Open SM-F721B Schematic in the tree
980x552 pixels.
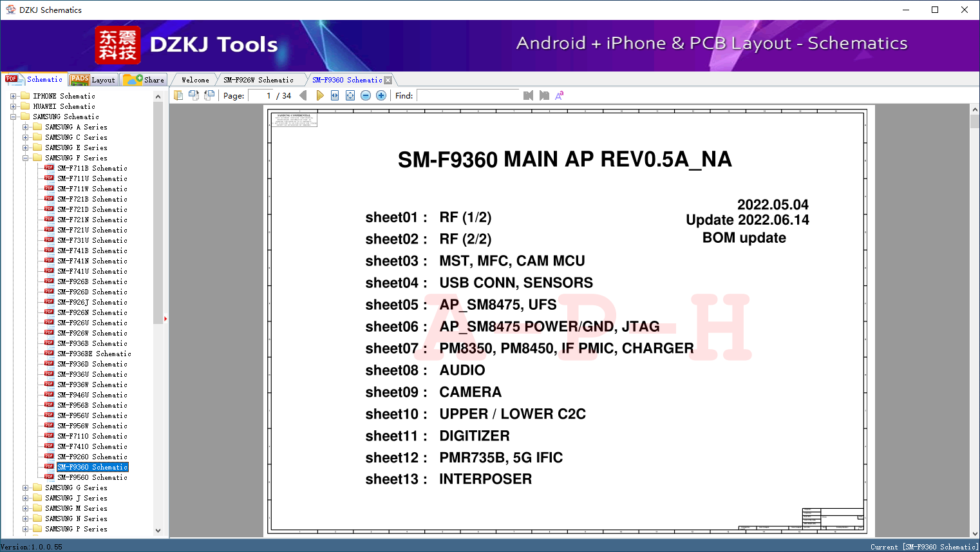[92, 199]
